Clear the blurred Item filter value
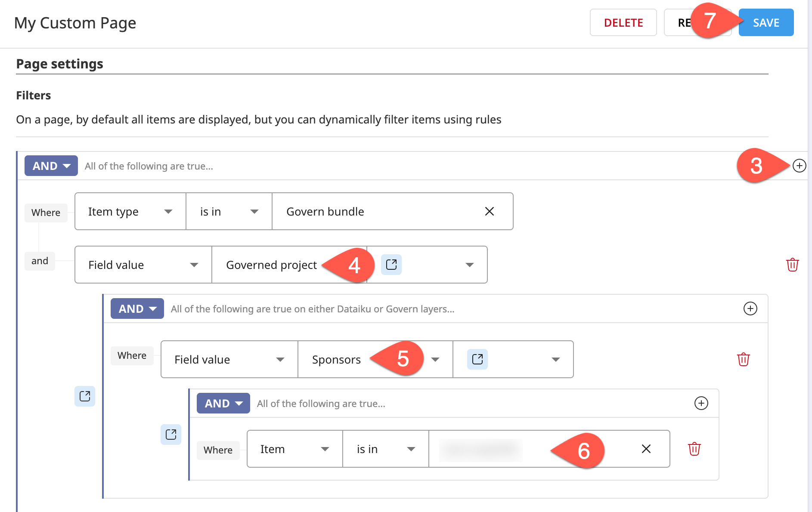The width and height of the screenshot is (812, 512). (646, 449)
